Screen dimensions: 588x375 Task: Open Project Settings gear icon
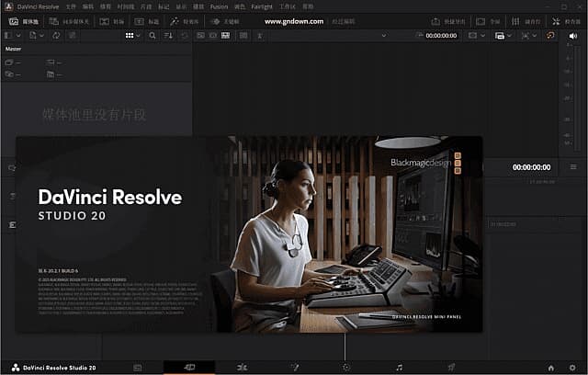pos(571,367)
